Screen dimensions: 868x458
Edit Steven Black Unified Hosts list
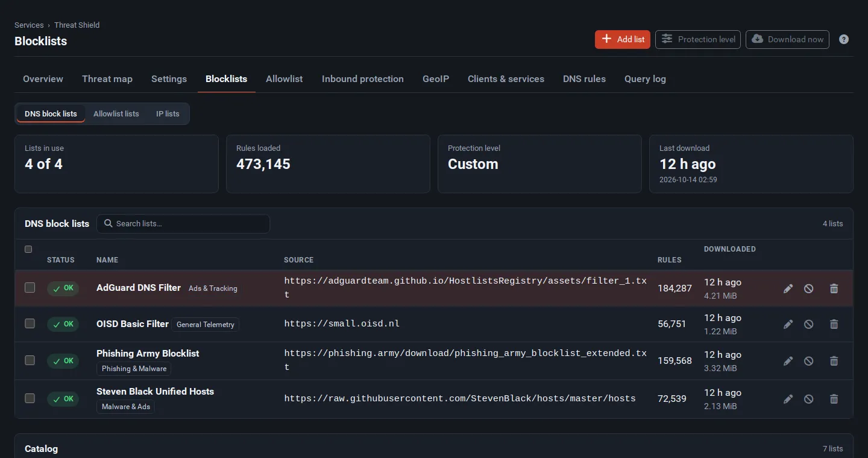pos(788,399)
